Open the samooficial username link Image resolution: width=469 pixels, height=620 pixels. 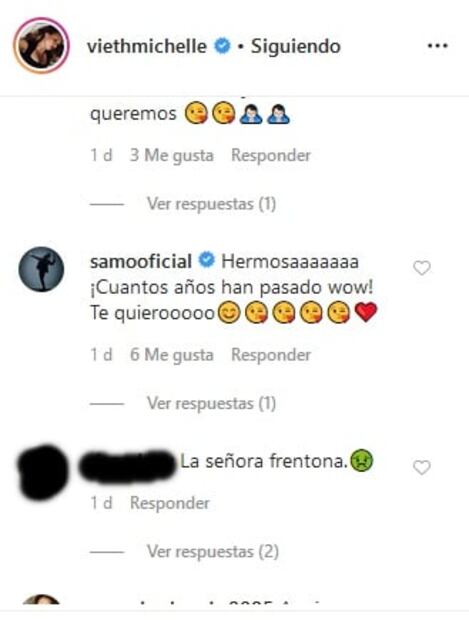(141, 261)
